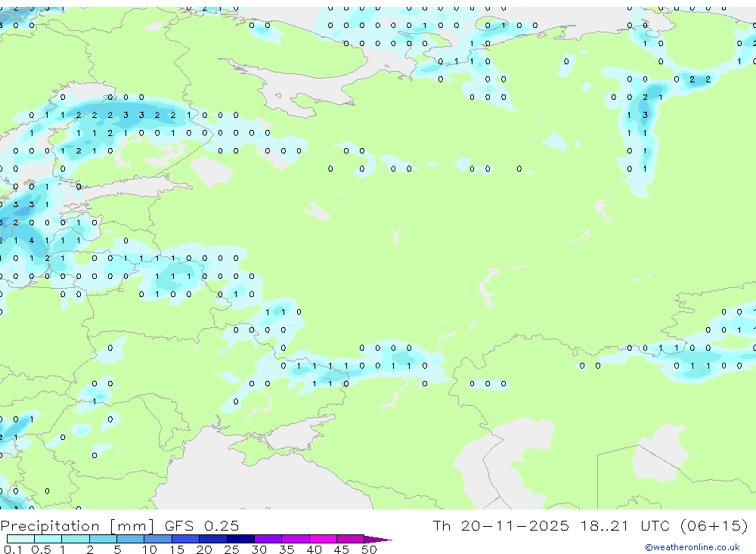
Task: Click the 0.1–0.5 mm lightest cyan legend swatch
Action: tap(20, 539)
